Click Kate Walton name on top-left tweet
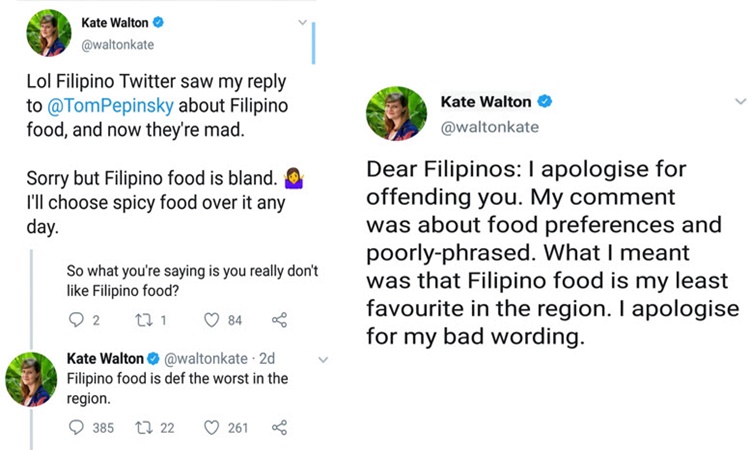Viewport: 750px width, 450px height. [115, 22]
